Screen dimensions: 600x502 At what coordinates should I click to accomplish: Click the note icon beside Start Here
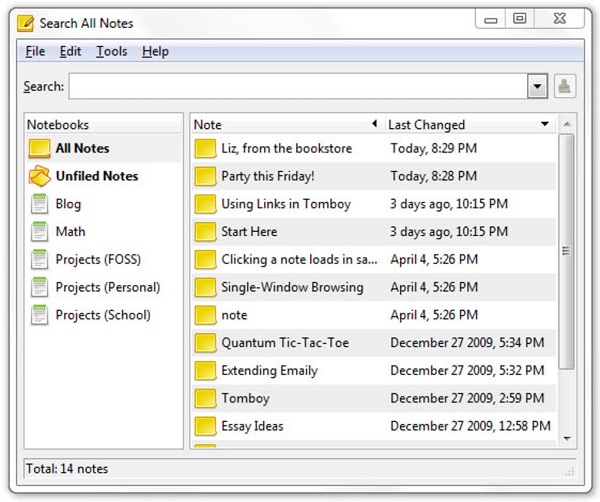coord(205,232)
